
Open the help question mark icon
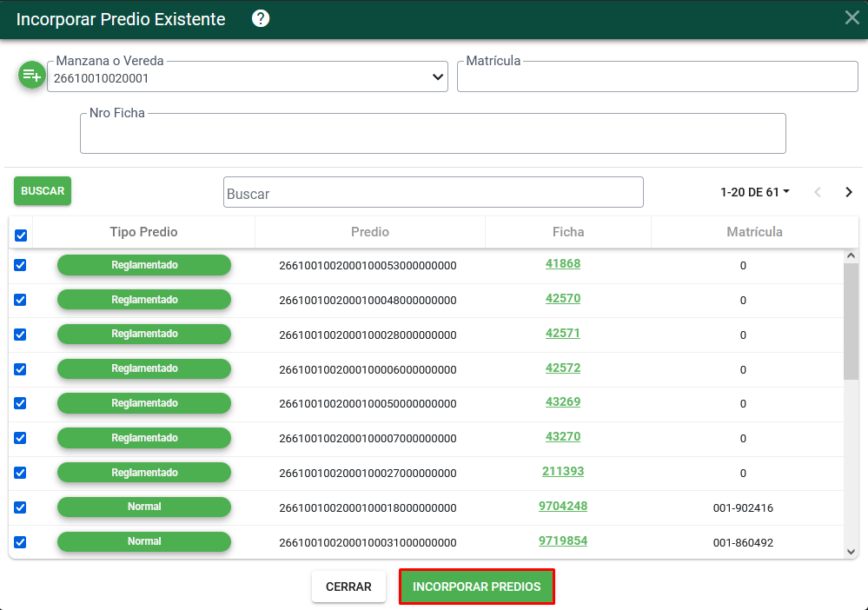click(261, 19)
